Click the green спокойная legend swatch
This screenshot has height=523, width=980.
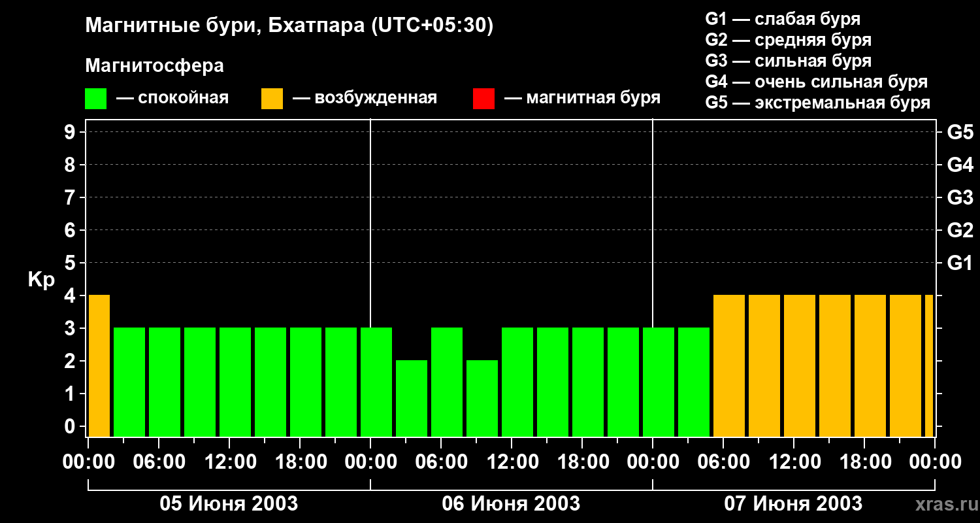[95, 99]
